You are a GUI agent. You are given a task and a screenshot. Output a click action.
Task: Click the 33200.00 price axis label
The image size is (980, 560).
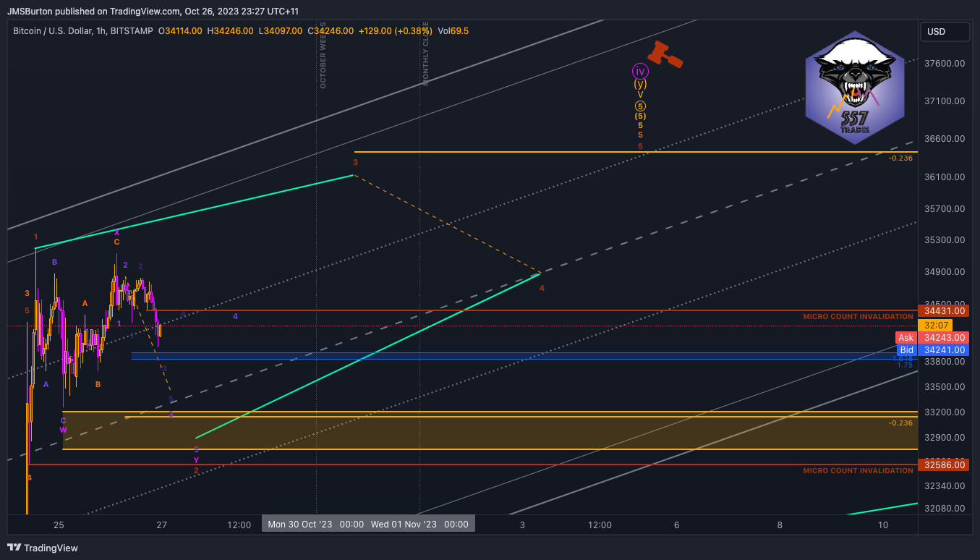[x=945, y=412]
